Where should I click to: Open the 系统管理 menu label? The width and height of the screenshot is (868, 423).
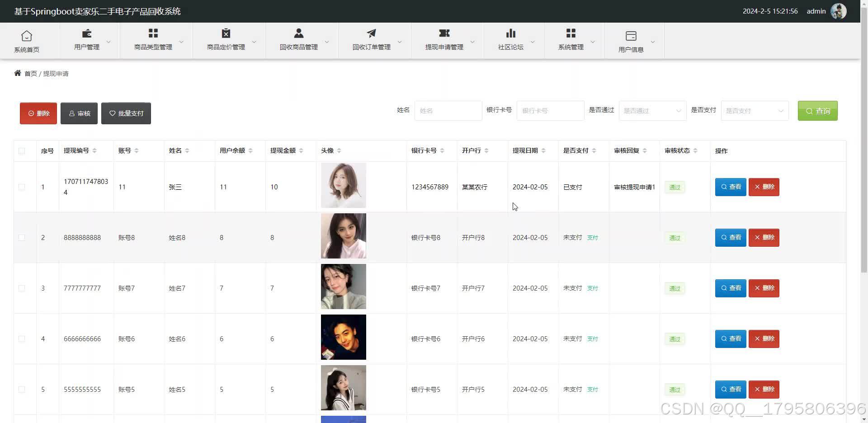click(x=571, y=47)
